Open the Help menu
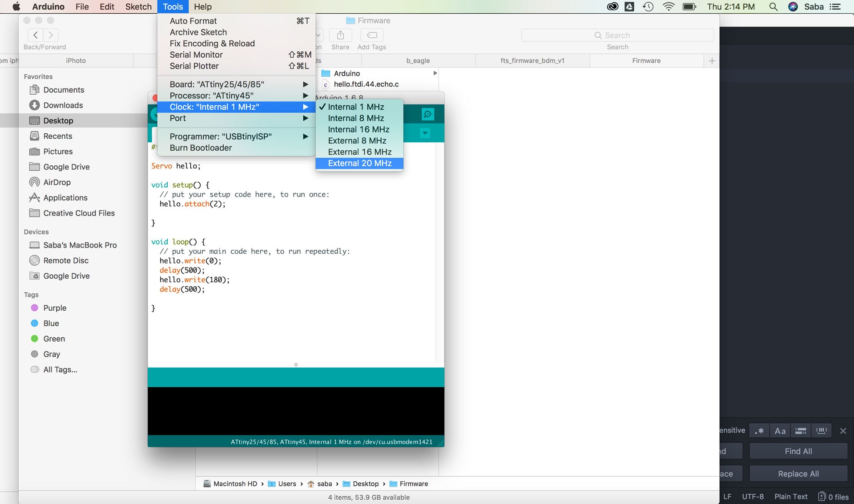This screenshot has width=854, height=504. [x=203, y=7]
